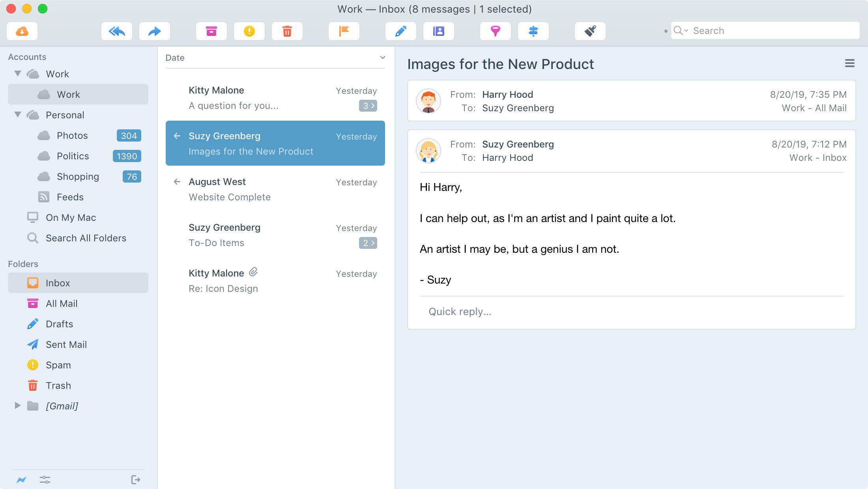868x489 pixels.
Task: Compose new message with the pencil icon
Action: coord(401,31)
